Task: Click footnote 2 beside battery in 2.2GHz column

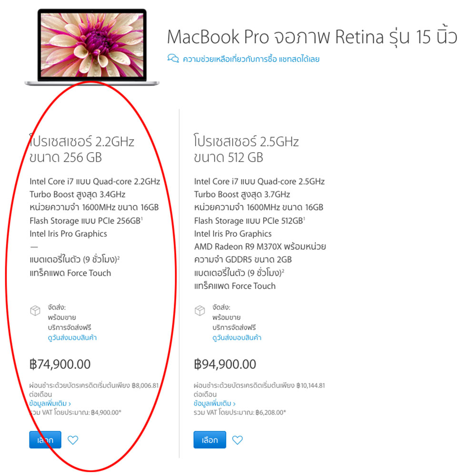Action: (x=118, y=258)
